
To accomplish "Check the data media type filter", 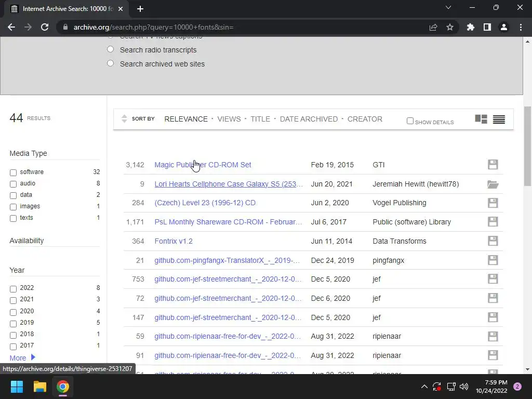I will click(13, 196).
